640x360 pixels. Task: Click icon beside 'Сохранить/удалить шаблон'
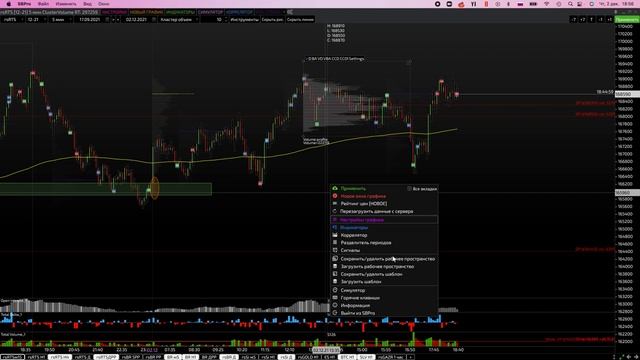[x=335, y=274]
